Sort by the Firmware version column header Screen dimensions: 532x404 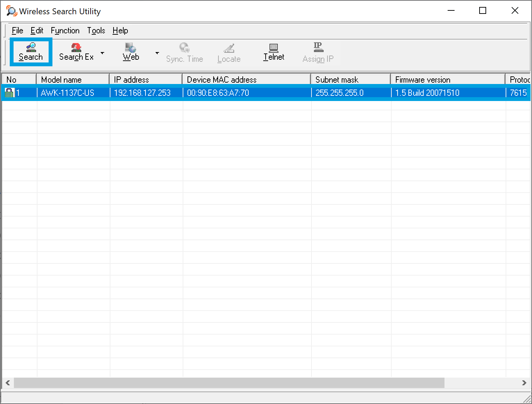(x=448, y=79)
